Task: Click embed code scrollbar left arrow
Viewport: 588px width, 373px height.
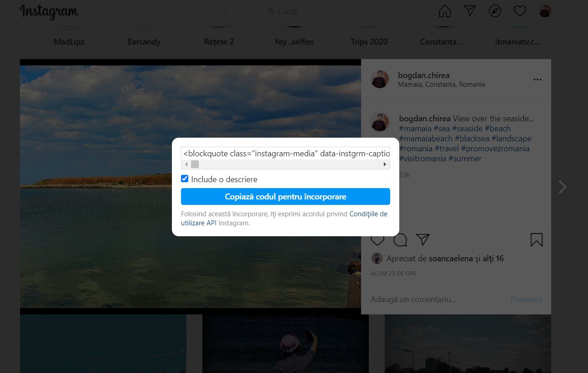Action: point(186,164)
